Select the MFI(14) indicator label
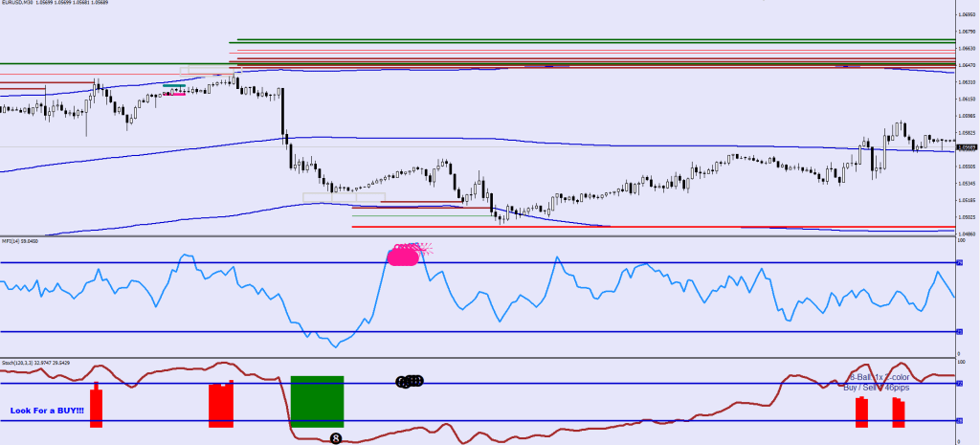This screenshot has width=980, height=445. [12, 241]
